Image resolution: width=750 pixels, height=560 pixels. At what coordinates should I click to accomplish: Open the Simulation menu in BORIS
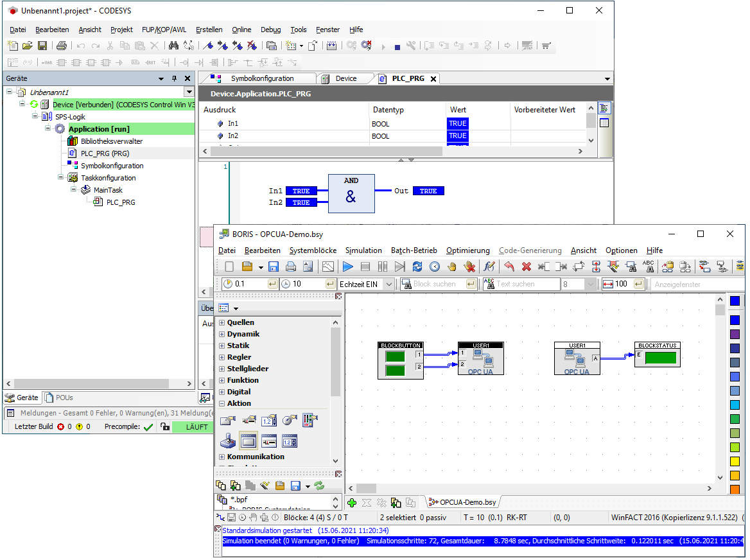[x=363, y=250]
